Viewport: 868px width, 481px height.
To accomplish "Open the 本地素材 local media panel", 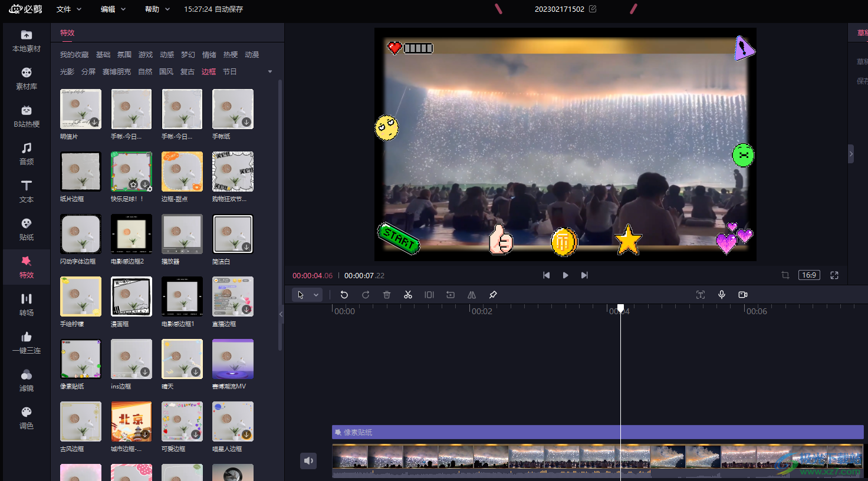I will (x=27, y=41).
